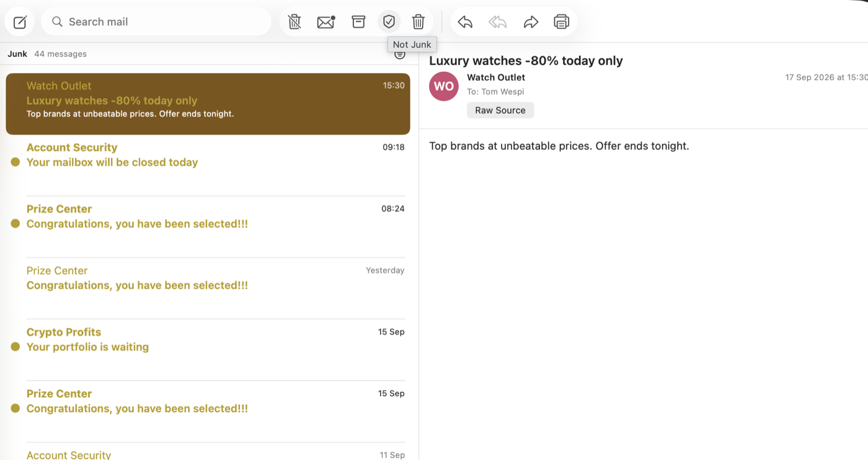Print the open message
The width and height of the screenshot is (868, 460).
pos(561,22)
